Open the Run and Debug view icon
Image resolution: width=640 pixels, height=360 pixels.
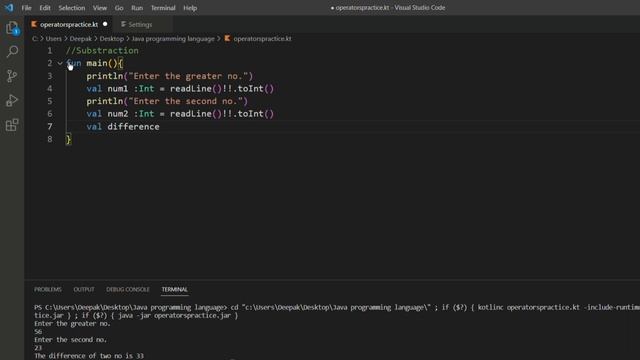[12, 100]
